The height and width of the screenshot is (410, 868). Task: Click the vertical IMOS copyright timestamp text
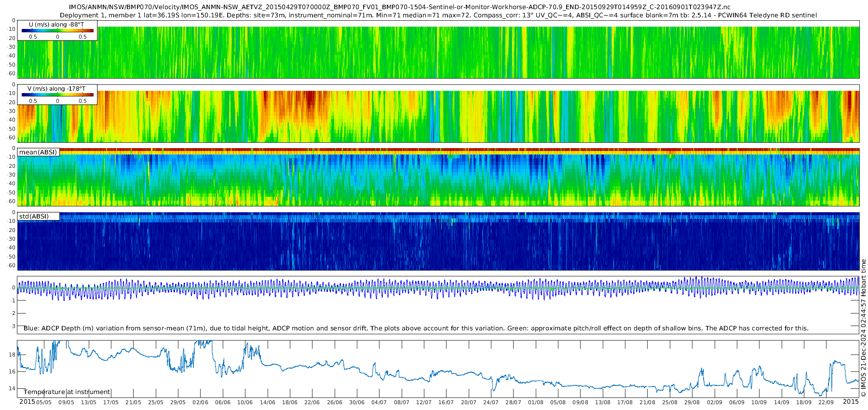[x=863, y=328]
